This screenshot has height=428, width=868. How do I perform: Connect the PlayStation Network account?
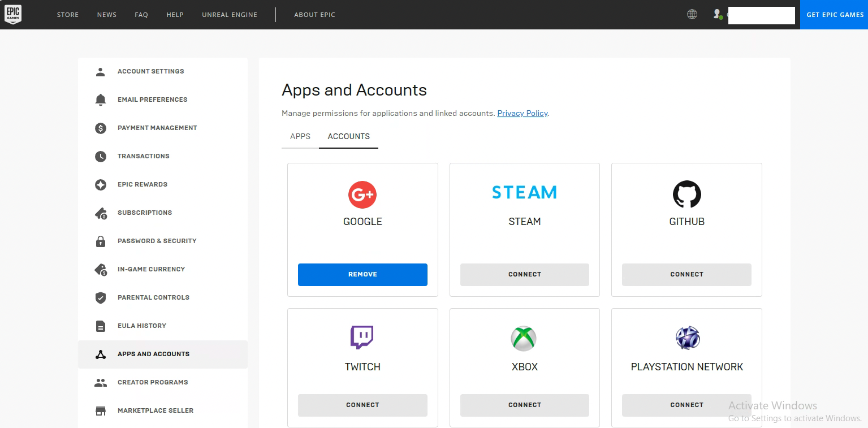(x=686, y=405)
